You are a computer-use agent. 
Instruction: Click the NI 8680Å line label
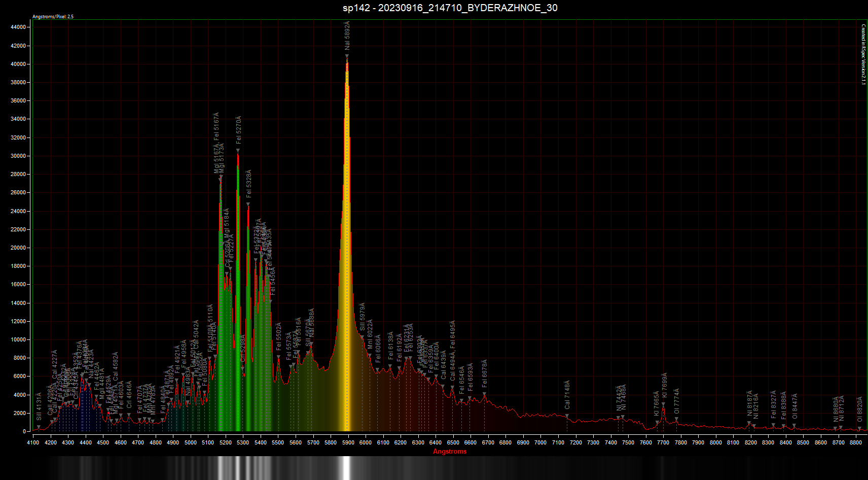tap(836, 409)
